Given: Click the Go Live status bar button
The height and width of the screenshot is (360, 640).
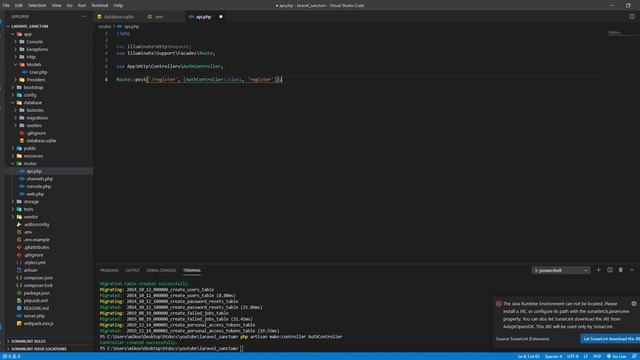Looking at the screenshot, I should click(x=616, y=356).
